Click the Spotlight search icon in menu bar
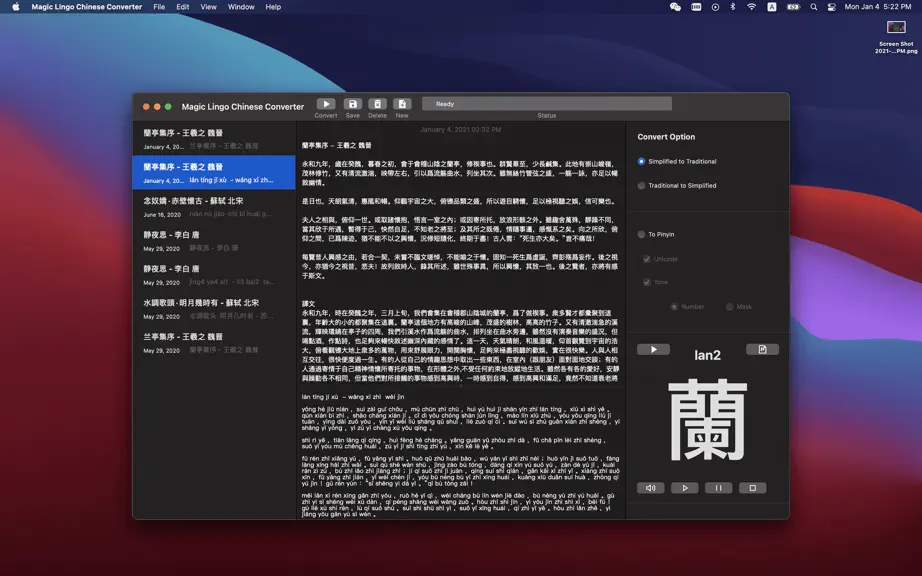This screenshot has height=576, width=922. [x=814, y=7]
